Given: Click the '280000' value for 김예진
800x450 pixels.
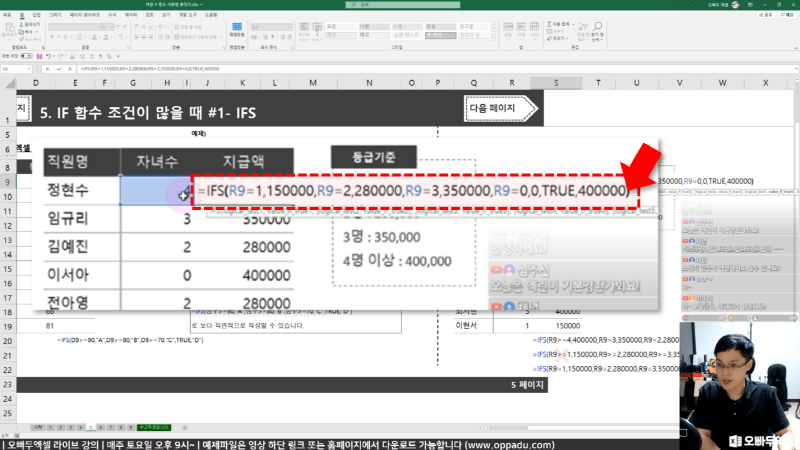Looking at the screenshot, I should coord(267,247).
